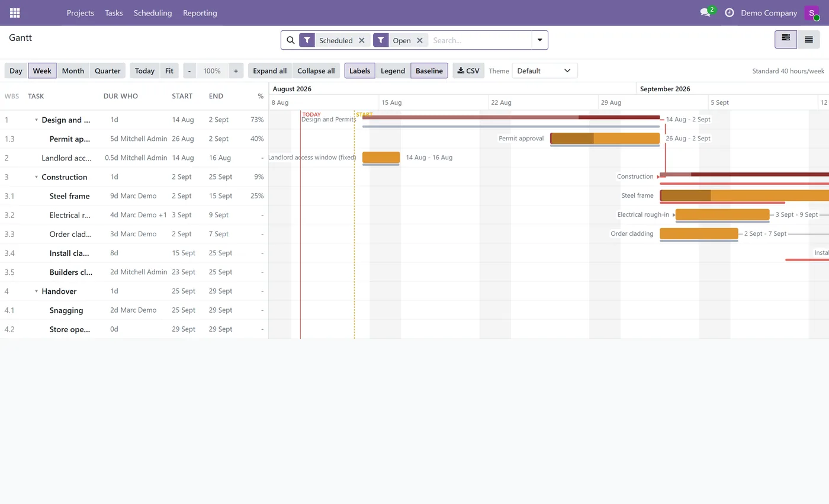
Task: Jump to Today on the timeline
Action: (144, 70)
